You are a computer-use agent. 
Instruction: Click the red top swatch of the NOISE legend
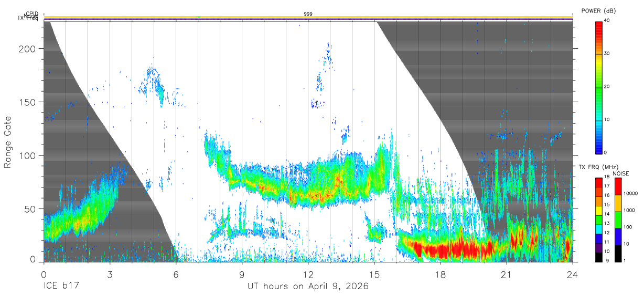point(618,186)
